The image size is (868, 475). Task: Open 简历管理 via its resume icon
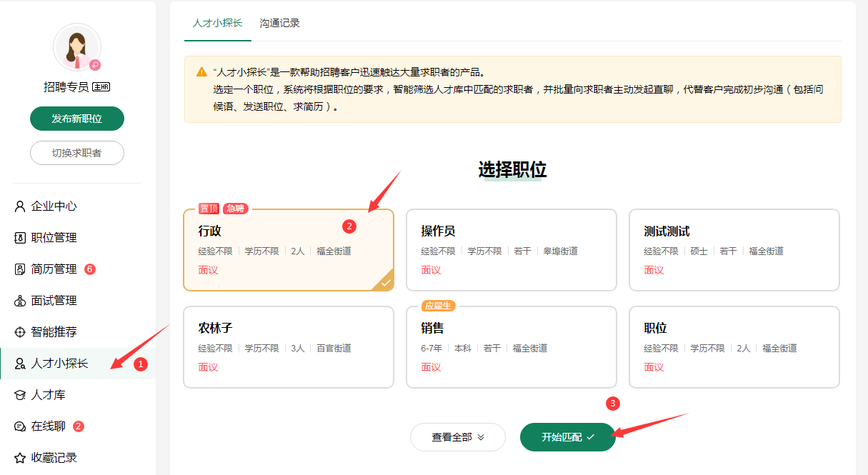point(20,269)
